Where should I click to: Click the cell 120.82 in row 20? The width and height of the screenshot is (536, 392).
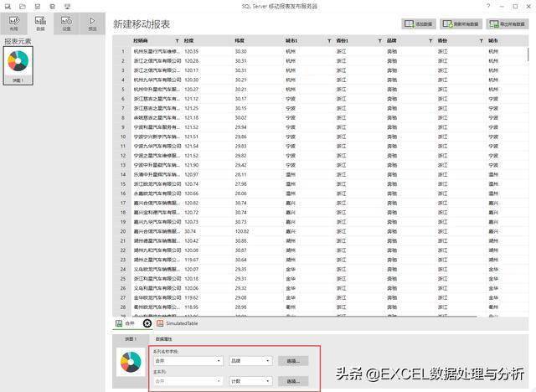(242, 231)
